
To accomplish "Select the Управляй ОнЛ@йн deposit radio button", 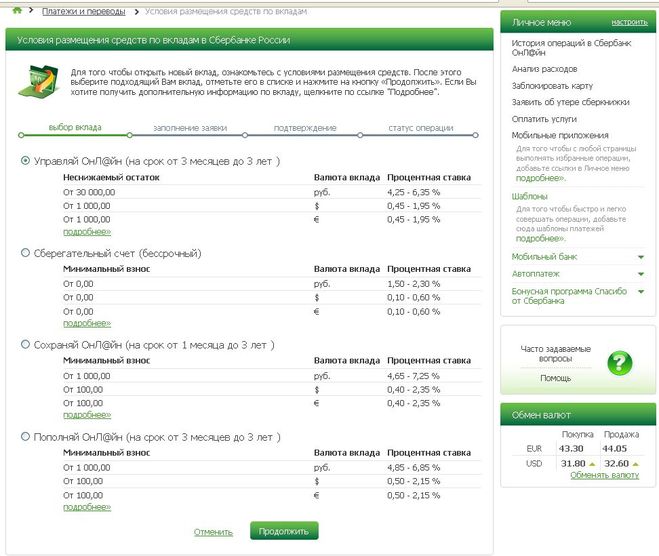I will tap(26, 161).
